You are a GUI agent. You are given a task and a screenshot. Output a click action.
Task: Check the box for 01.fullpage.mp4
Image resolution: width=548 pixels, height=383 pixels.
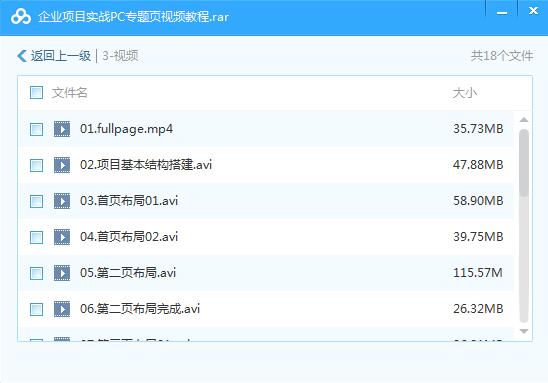[36, 129]
